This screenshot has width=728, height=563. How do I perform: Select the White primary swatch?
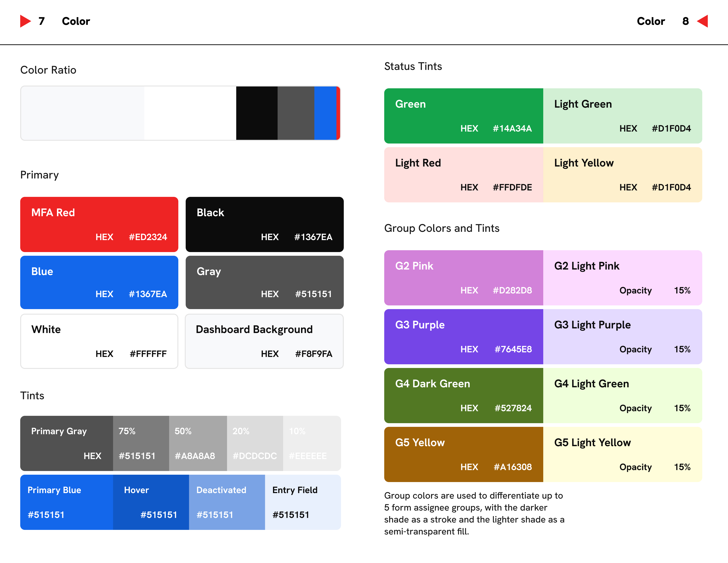point(99,341)
